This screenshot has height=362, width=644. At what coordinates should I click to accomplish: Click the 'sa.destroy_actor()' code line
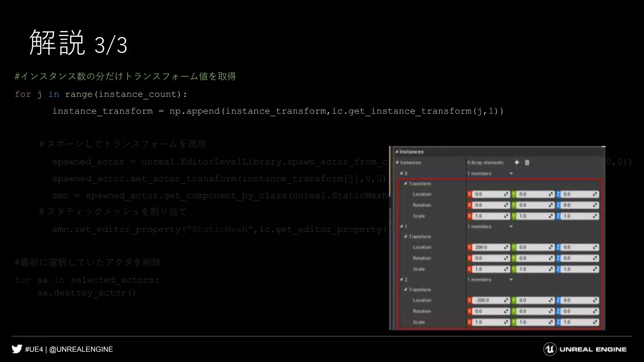(x=86, y=293)
